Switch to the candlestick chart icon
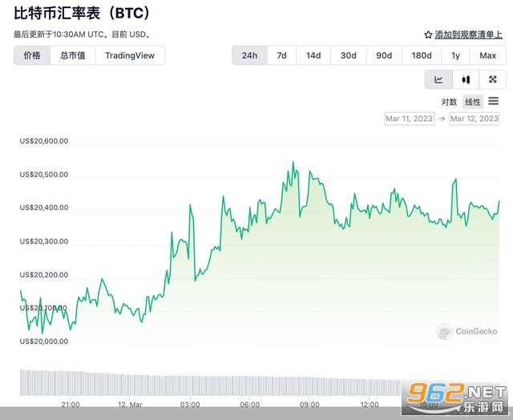513x420 pixels. pos(466,79)
